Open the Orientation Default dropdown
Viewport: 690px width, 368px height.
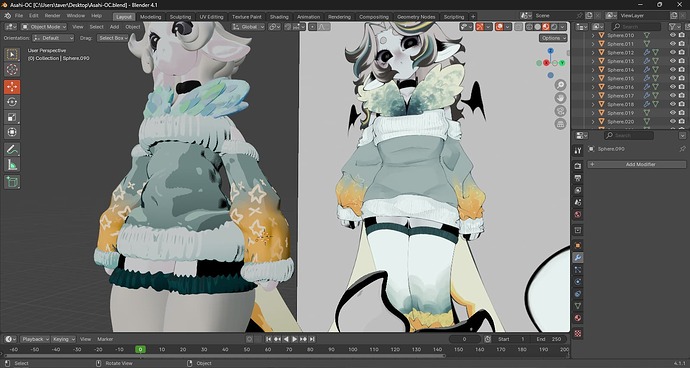click(x=54, y=38)
